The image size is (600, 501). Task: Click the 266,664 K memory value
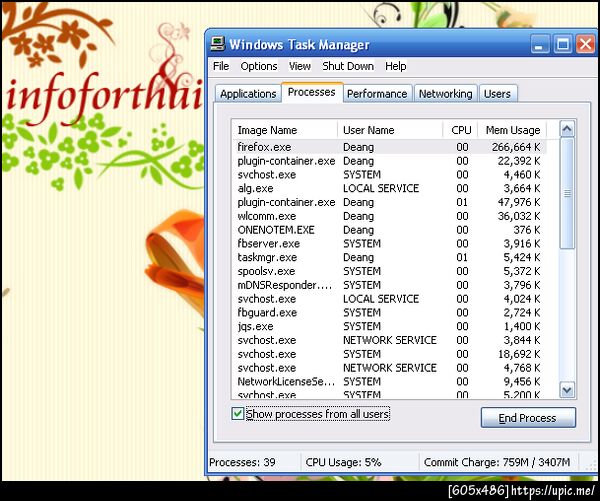coord(516,147)
